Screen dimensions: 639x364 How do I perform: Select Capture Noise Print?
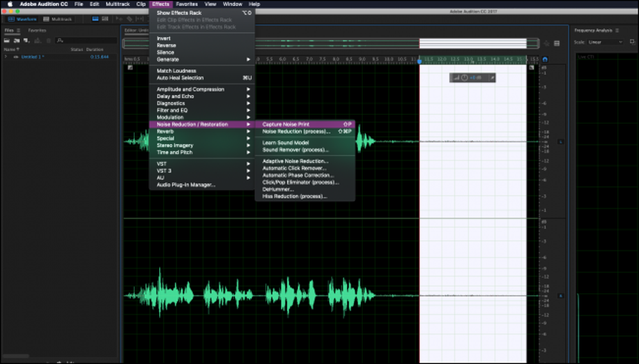[x=305, y=124]
